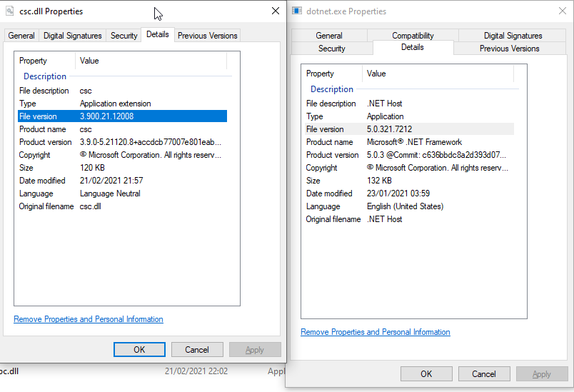Close the dotnet.exe Properties window
This screenshot has width=574, height=392.
pos(563,11)
